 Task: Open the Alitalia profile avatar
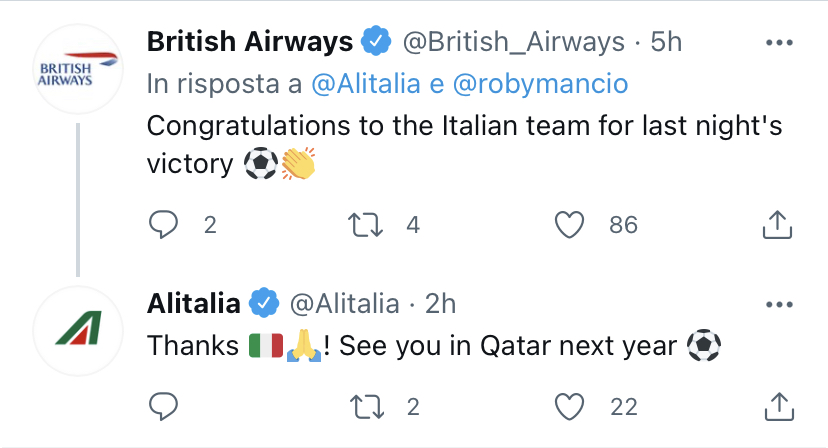65,330
